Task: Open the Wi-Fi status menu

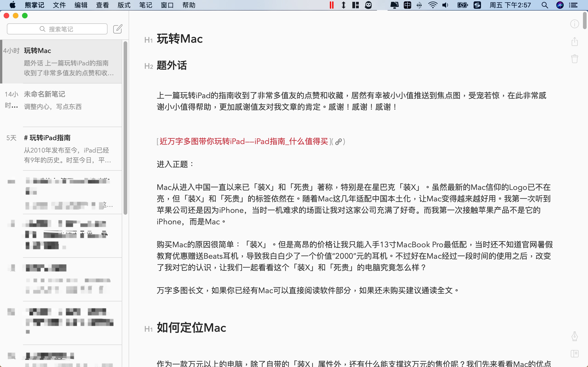Action: [433, 5]
